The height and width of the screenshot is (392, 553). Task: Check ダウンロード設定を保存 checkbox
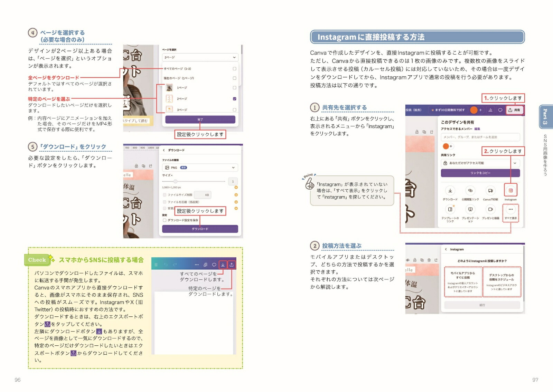point(165,220)
